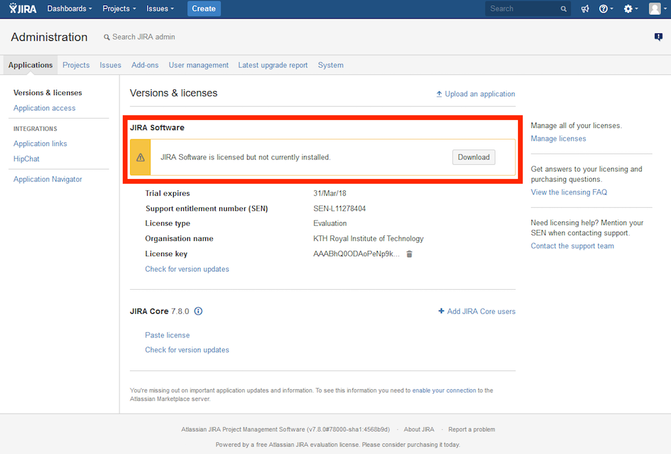
Task: Click the JIRA Core info icon
Action: coord(198,311)
